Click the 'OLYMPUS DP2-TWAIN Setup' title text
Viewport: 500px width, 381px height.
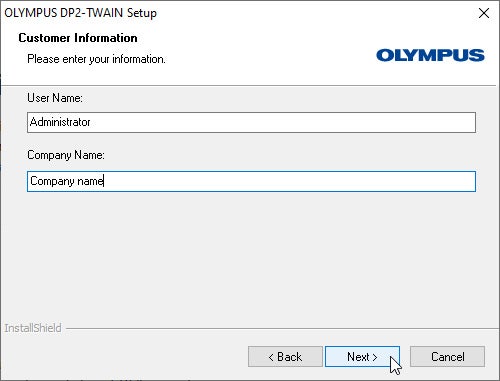[80, 13]
